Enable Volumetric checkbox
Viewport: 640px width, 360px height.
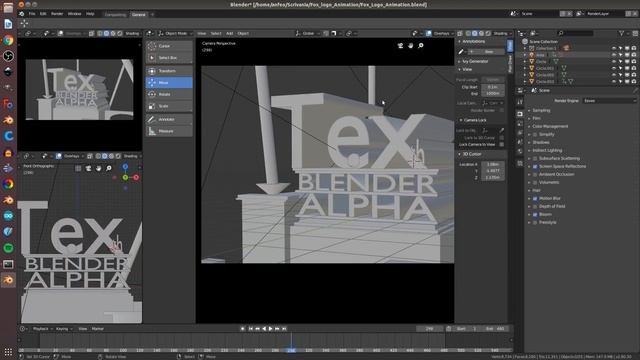click(x=535, y=182)
